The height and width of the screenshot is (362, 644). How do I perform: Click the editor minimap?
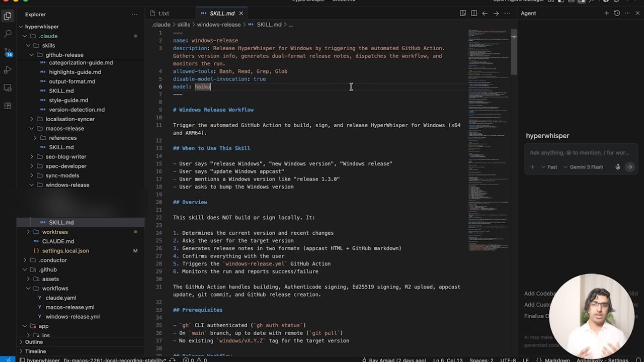488,141
